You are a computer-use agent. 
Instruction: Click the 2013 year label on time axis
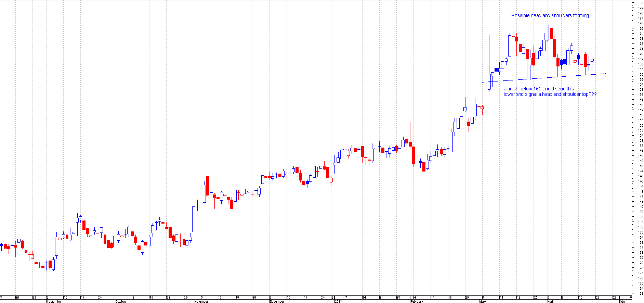tap(338, 301)
